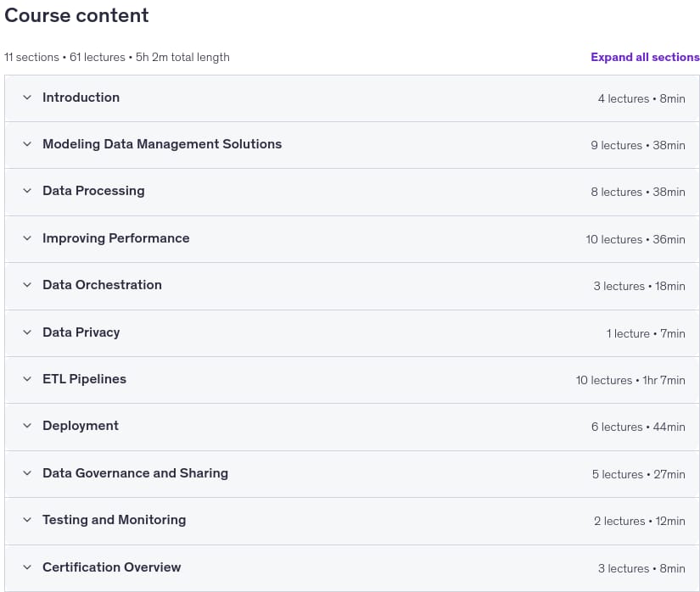Click the '2 lectures • 12min' label
This screenshot has height=592, width=700.
click(640, 521)
